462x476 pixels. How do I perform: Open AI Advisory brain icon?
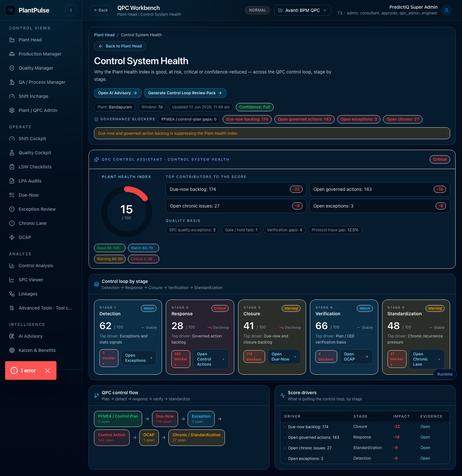click(x=12, y=336)
